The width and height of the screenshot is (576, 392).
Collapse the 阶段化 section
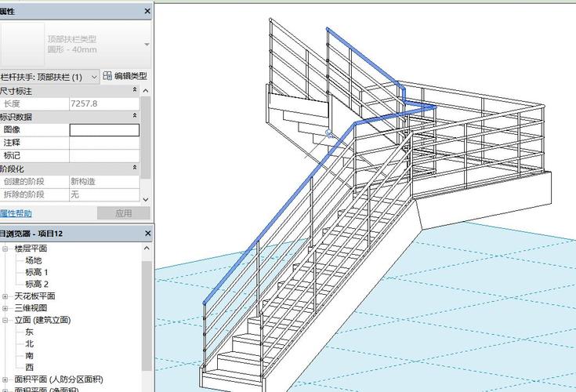click(x=135, y=168)
